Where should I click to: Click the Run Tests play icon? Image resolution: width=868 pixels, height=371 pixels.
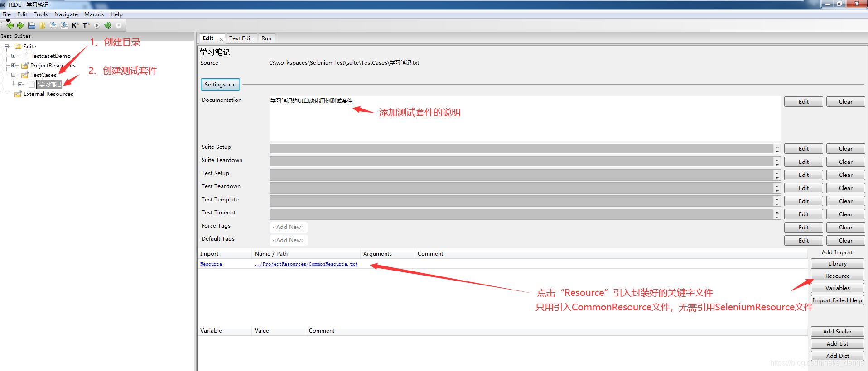tap(97, 25)
